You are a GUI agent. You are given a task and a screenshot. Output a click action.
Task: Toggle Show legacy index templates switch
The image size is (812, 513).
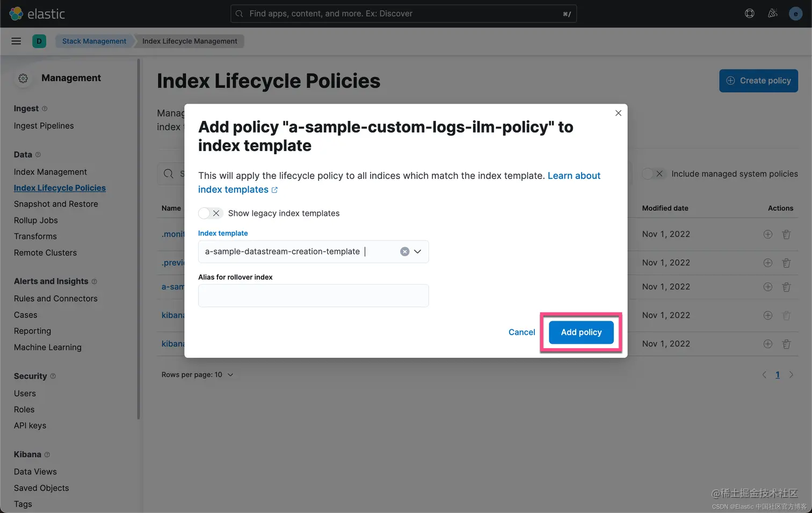pos(211,213)
